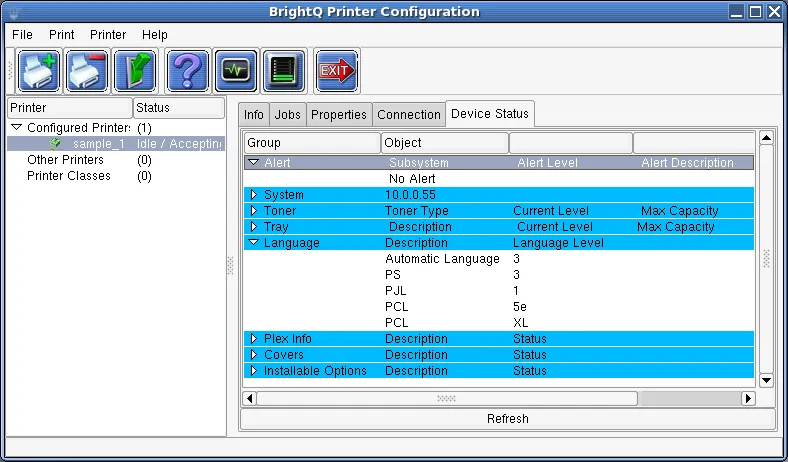Open the Printer menu

pos(108,35)
